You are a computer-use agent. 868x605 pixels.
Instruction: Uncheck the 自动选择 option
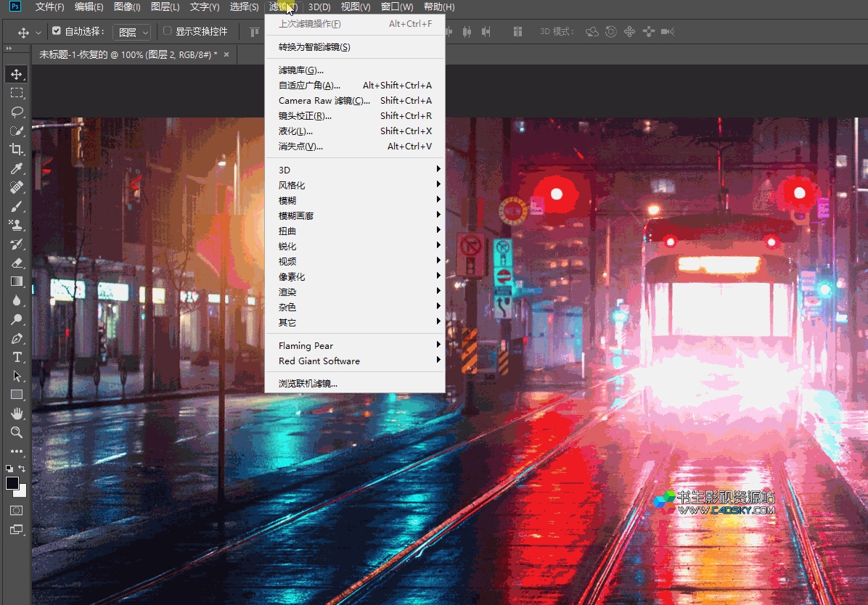[56, 31]
